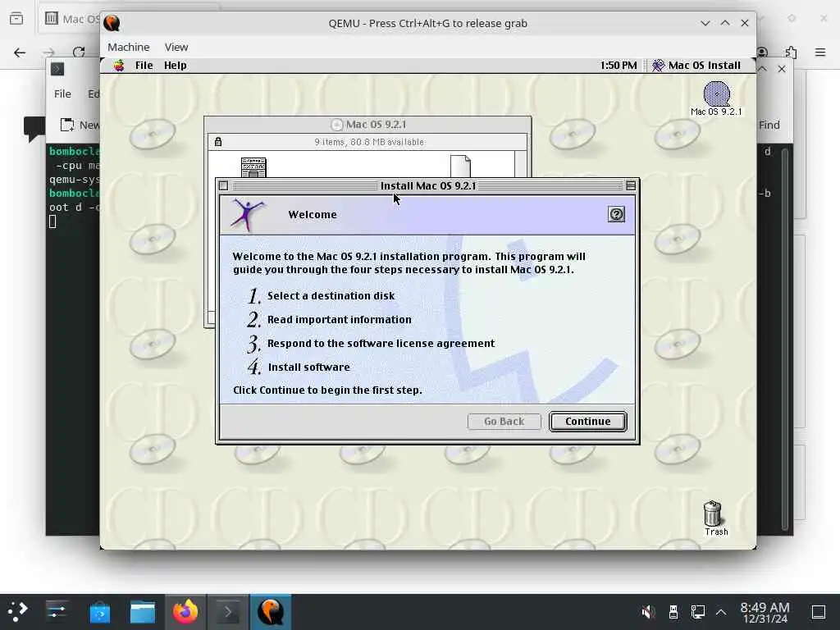Click the Install Mac OS window close box
The width and height of the screenshot is (840, 630).
(x=223, y=186)
